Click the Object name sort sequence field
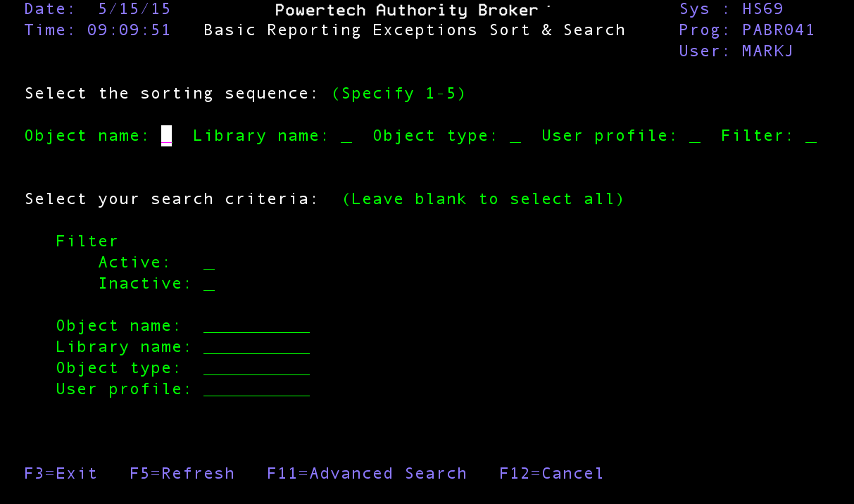 [166, 135]
